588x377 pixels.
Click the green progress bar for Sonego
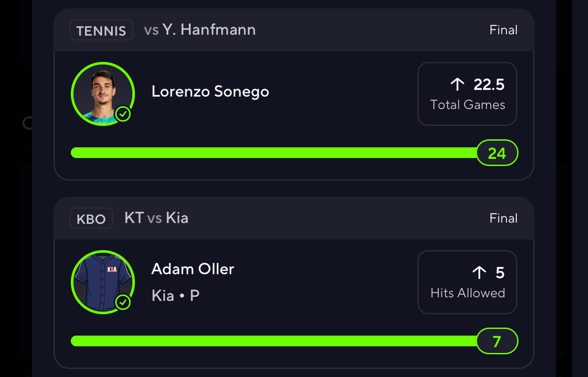pyautogui.click(x=273, y=153)
